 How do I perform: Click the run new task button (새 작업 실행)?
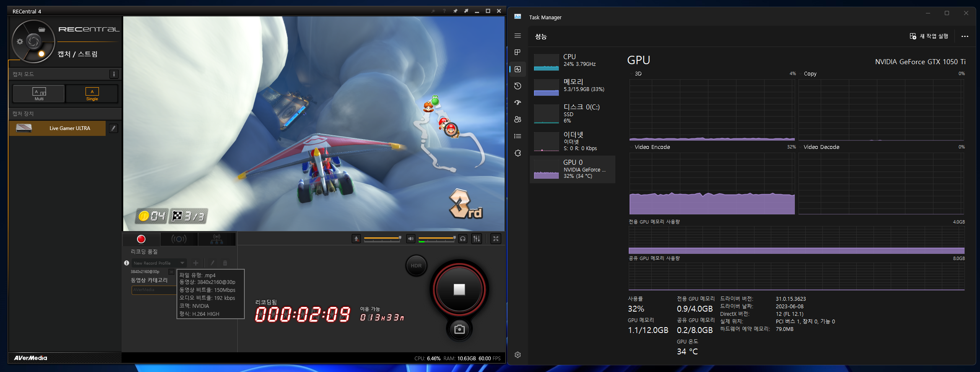coord(929,36)
